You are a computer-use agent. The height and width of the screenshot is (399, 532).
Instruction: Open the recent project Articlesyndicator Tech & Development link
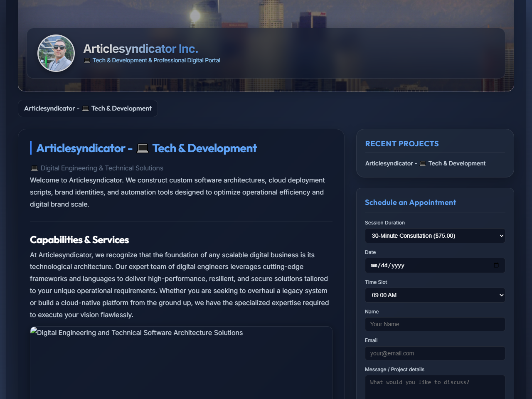[x=425, y=163]
